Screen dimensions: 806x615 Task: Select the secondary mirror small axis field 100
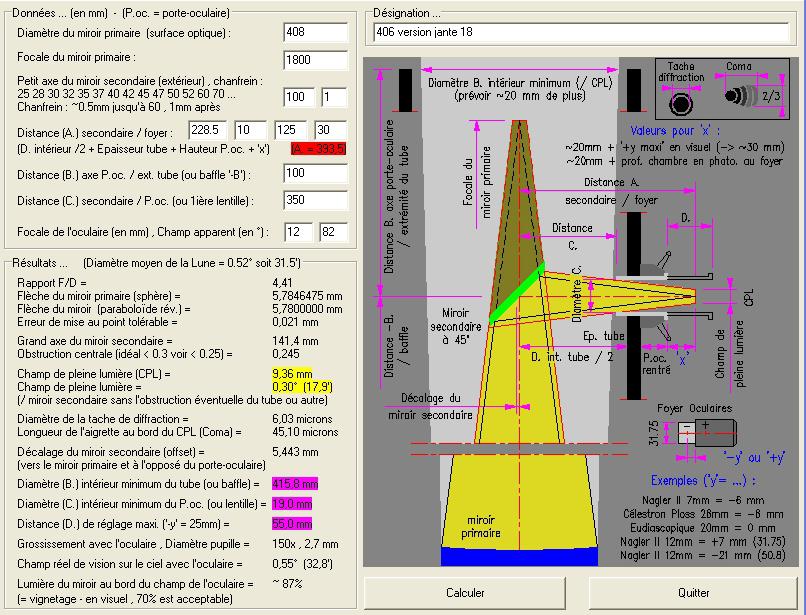(299, 97)
